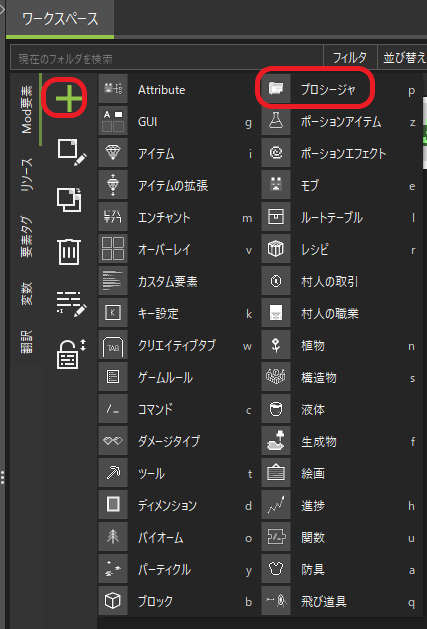This screenshot has width=427, height=629.
Task: Open the フィルタ dropdown button
Action: [350, 58]
